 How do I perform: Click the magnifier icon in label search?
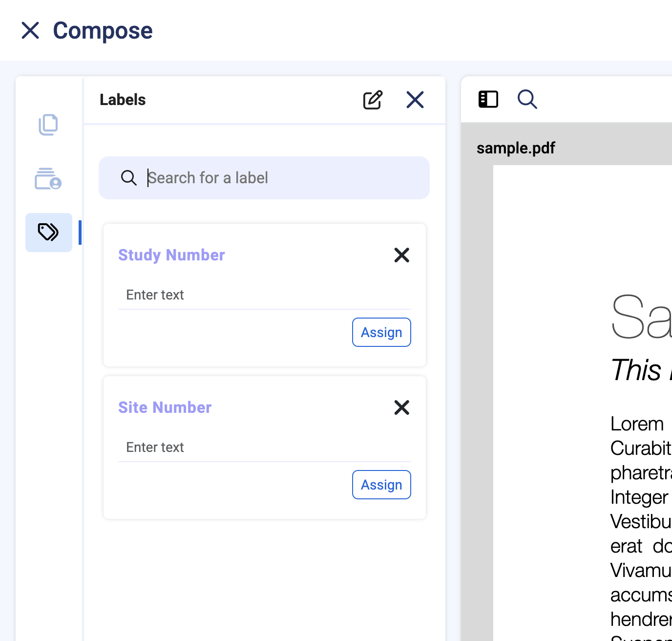click(x=129, y=178)
